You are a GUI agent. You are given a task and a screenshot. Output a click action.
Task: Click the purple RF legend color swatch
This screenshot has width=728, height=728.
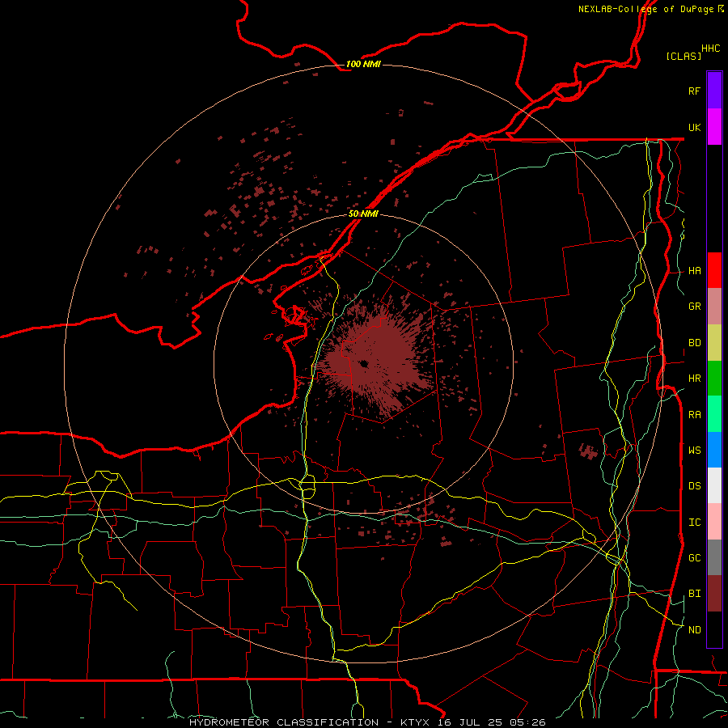(714, 91)
